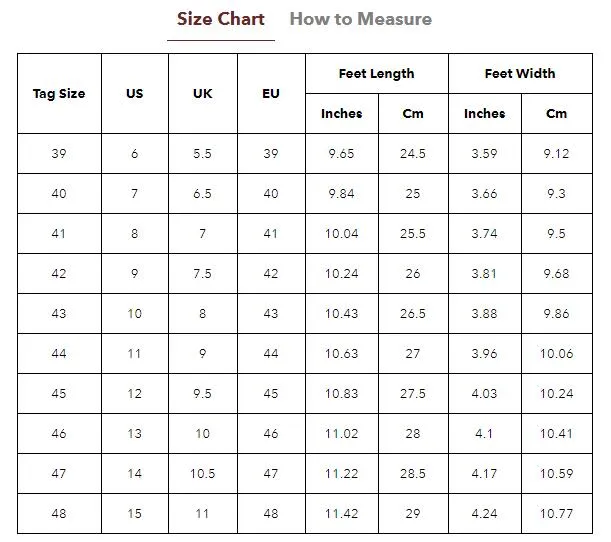Click the US column header
This screenshot has width=611, height=542.
tap(135, 94)
